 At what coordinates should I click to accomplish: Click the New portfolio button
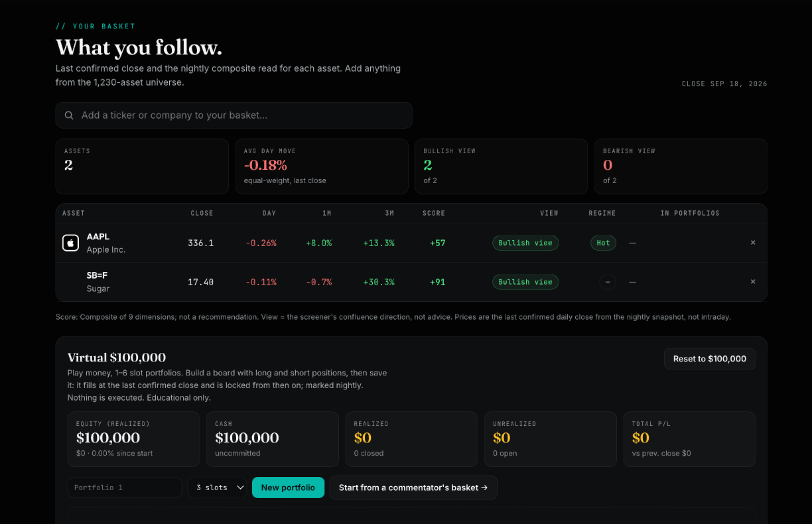(x=288, y=488)
